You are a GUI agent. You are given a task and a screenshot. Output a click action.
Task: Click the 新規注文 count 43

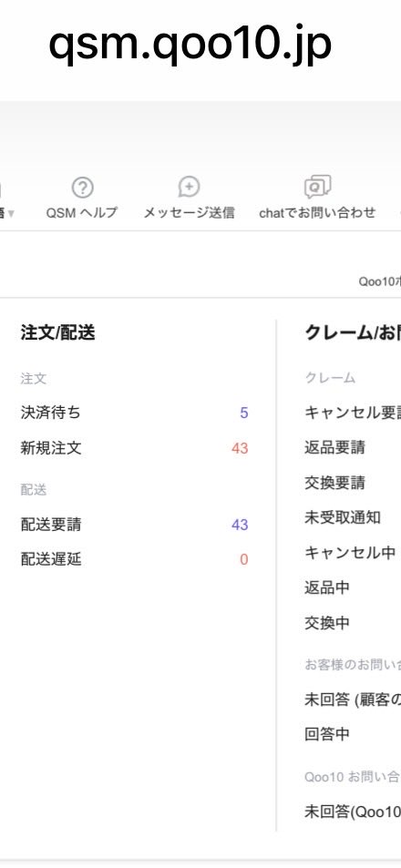tap(240, 448)
